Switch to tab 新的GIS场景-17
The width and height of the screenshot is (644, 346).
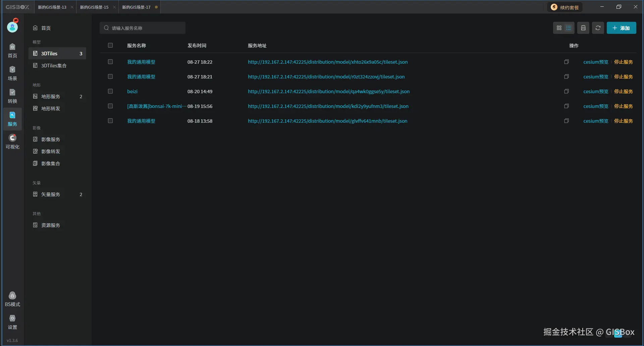point(136,7)
